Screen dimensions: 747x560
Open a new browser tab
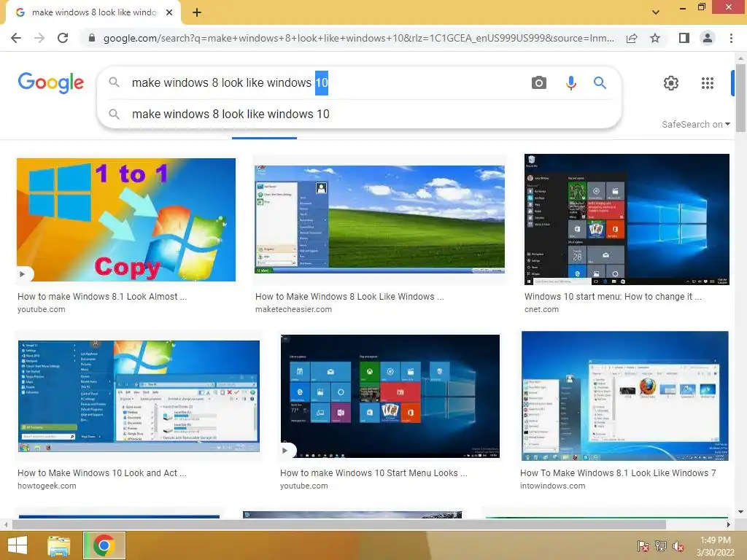click(197, 13)
